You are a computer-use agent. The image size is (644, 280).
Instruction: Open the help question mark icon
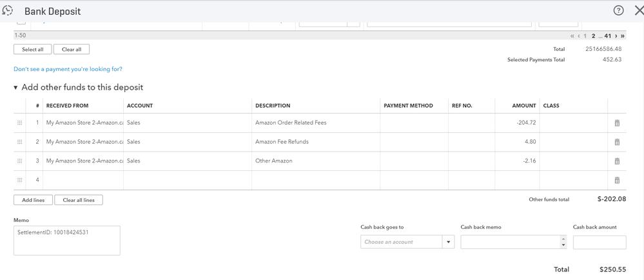618,11
